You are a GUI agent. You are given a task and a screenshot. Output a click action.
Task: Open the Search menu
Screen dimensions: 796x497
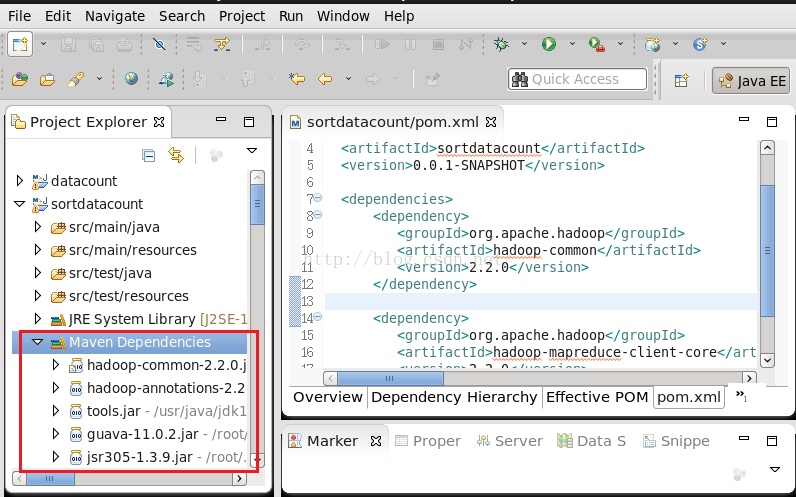point(182,16)
